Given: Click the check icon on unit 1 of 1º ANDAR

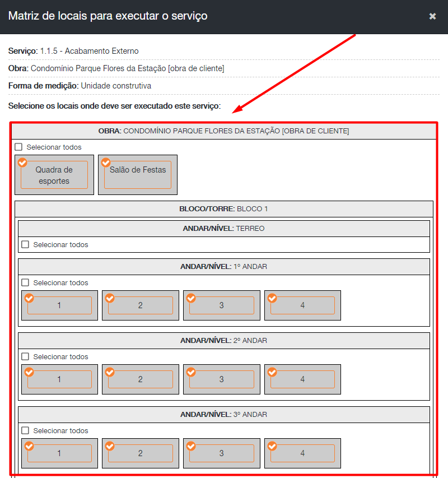Looking at the screenshot, I should click(29, 298).
